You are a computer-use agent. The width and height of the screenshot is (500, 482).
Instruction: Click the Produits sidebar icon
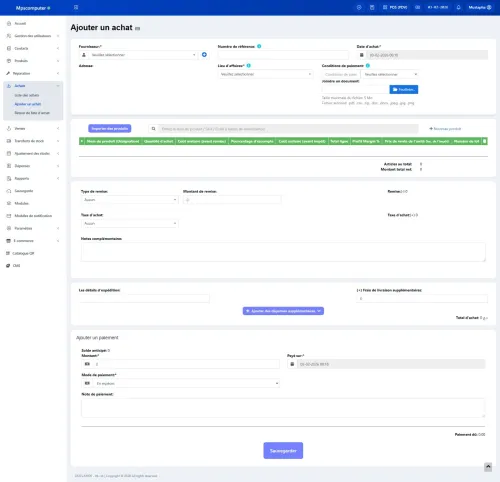[9, 61]
